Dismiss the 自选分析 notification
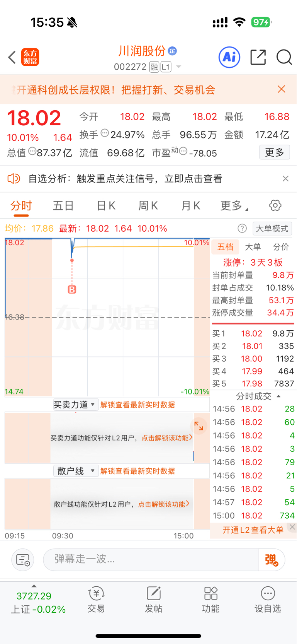Viewport: 297px width, 644px height. pyautogui.click(x=285, y=178)
